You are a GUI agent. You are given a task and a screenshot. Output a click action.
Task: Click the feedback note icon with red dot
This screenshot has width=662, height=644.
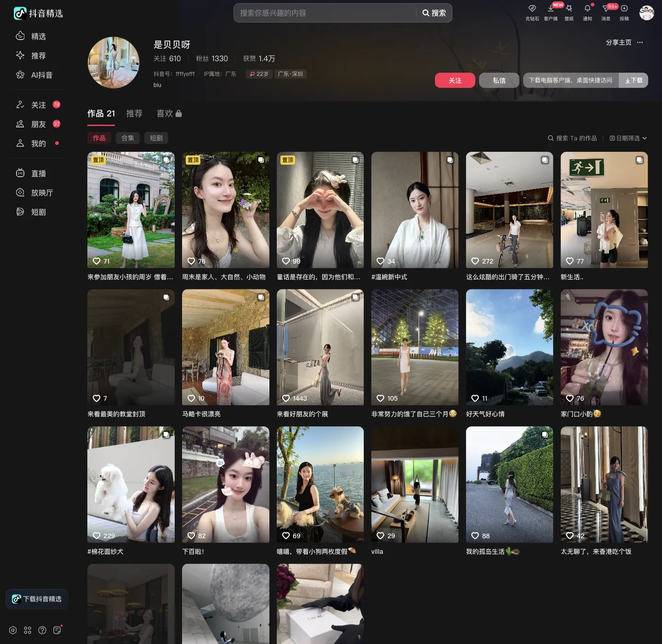click(x=57, y=630)
